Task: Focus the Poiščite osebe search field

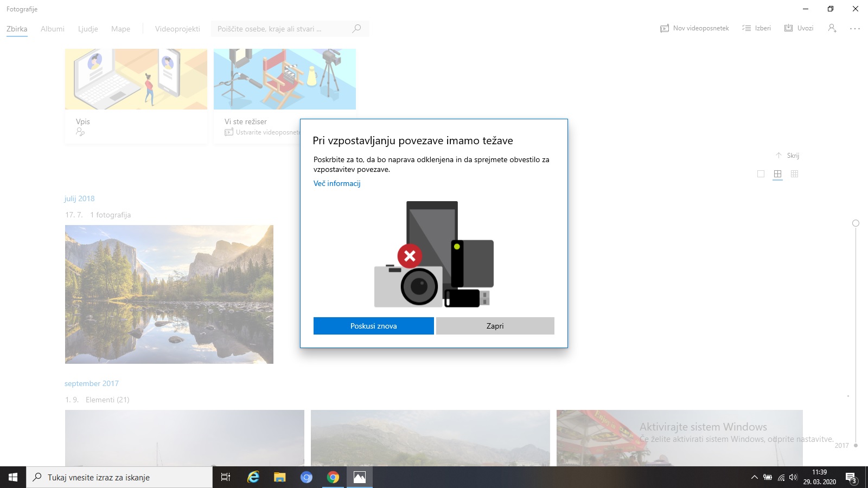Action: click(x=290, y=29)
